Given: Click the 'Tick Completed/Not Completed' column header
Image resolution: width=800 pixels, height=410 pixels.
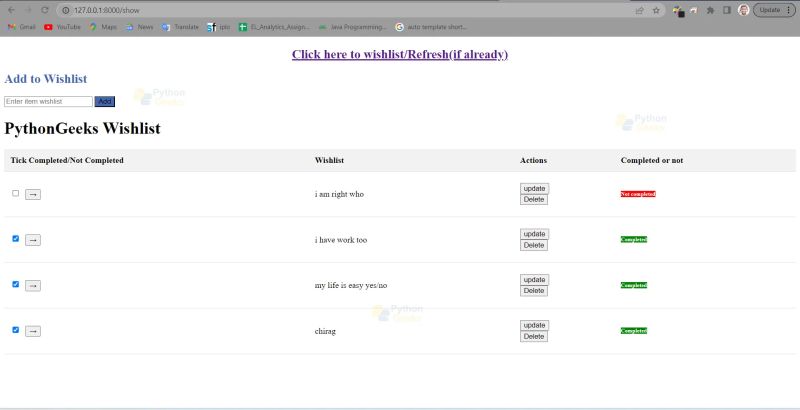Looking at the screenshot, I should (67, 160).
